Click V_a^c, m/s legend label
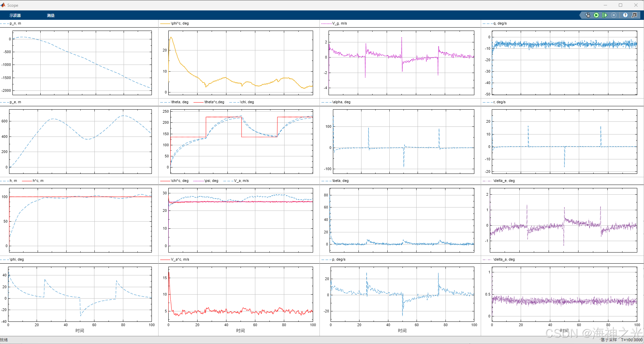Viewport: 644px width, 344px height. (180, 260)
